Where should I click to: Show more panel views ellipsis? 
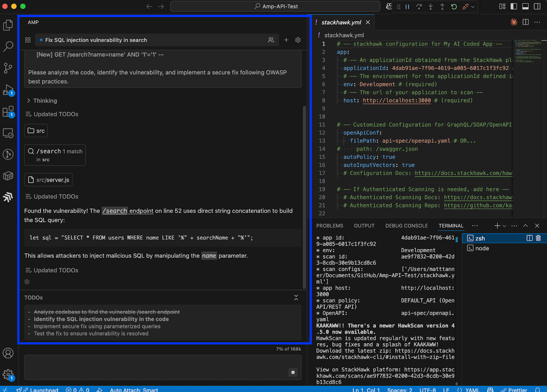pyautogui.click(x=475, y=226)
